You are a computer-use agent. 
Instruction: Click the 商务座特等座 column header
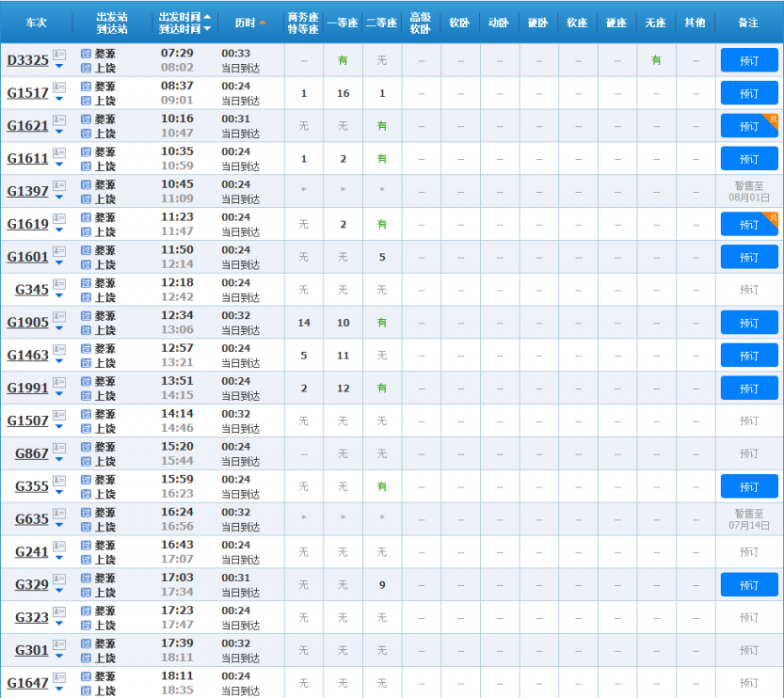tap(303, 23)
